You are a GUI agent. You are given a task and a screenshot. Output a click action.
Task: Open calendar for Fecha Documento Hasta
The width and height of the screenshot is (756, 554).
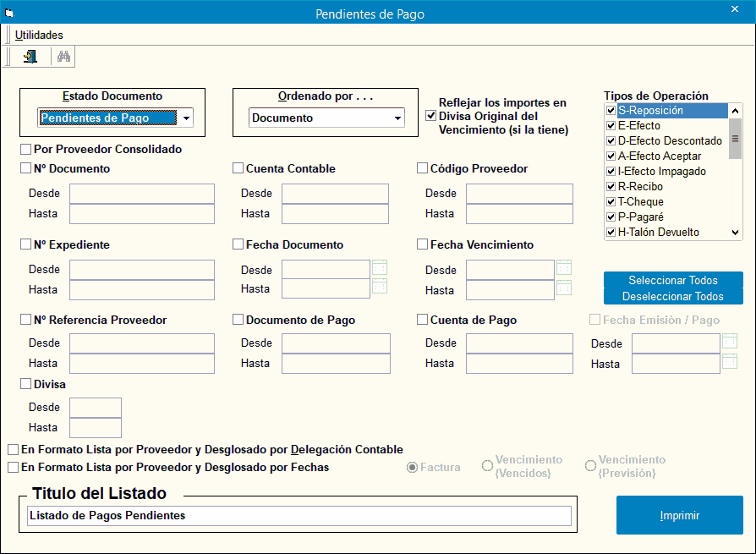coord(380,287)
